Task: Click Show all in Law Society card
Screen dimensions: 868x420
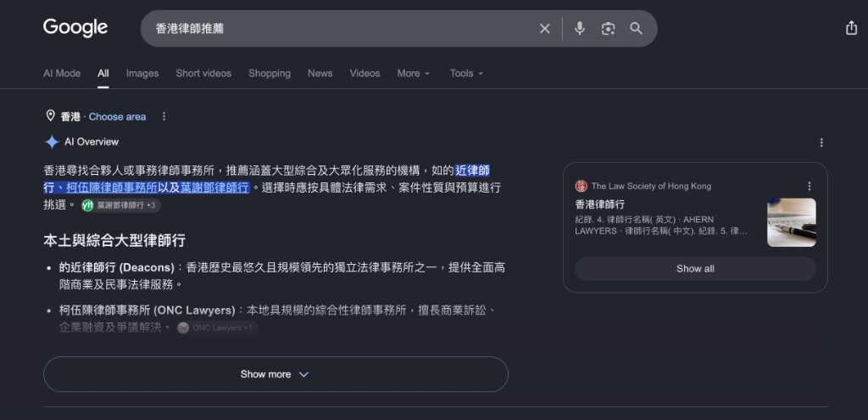Action: point(695,269)
